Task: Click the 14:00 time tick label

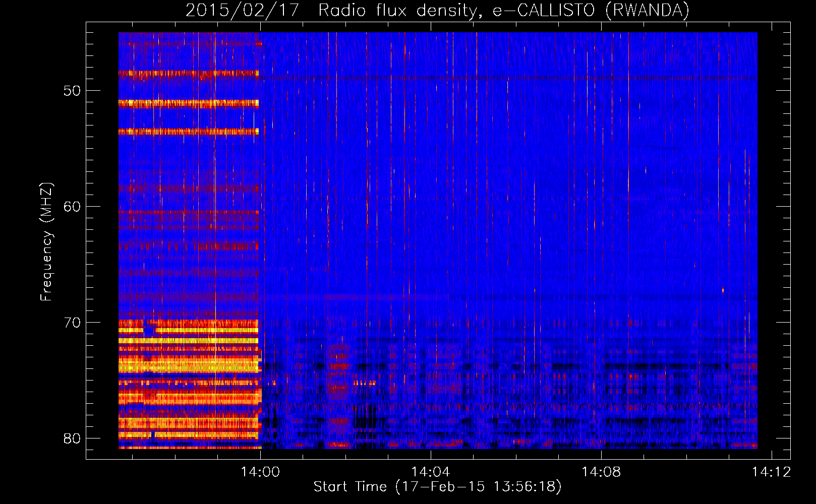Action: click(x=260, y=472)
